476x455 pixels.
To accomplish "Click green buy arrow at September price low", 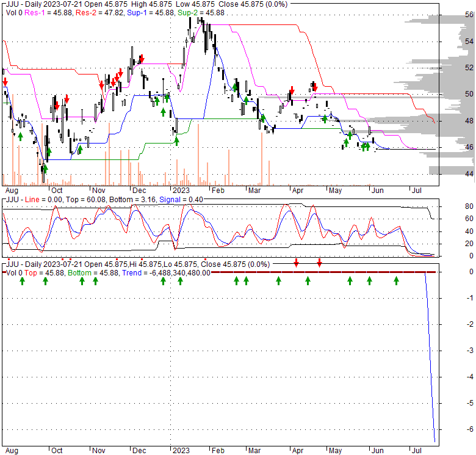I will tap(45, 169).
